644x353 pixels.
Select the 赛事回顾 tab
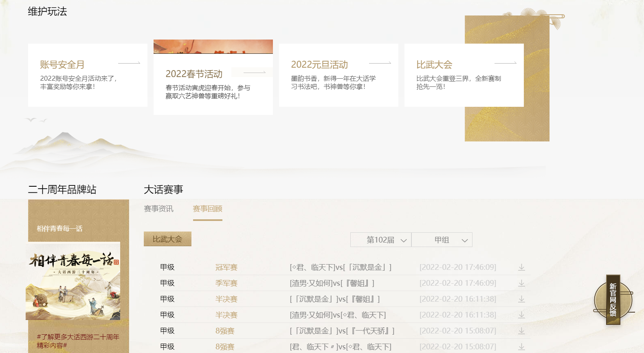coord(207,209)
